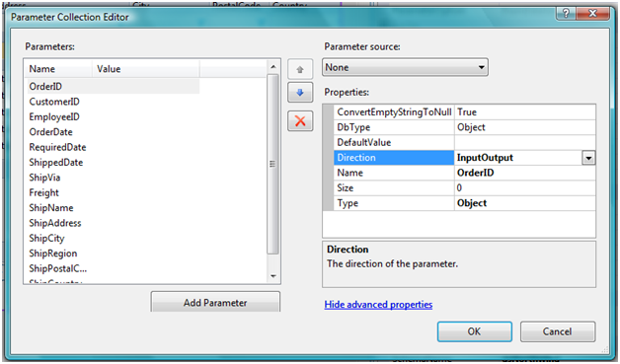Click the dialog help question mark button
This screenshot has width=620, height=364.
(x=566, y=14)
